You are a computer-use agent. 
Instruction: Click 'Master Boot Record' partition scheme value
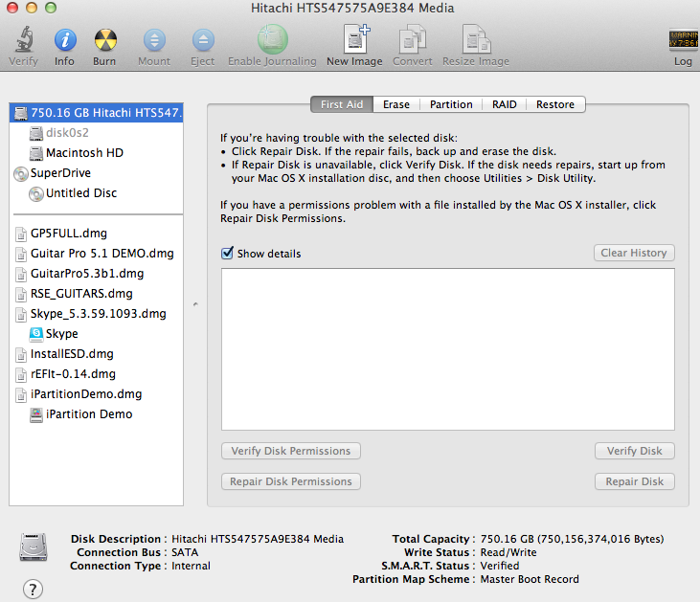click(530, 579)
